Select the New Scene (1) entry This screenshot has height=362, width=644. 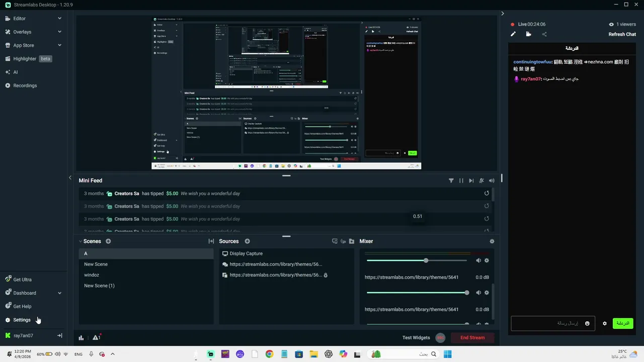[146, 286]
